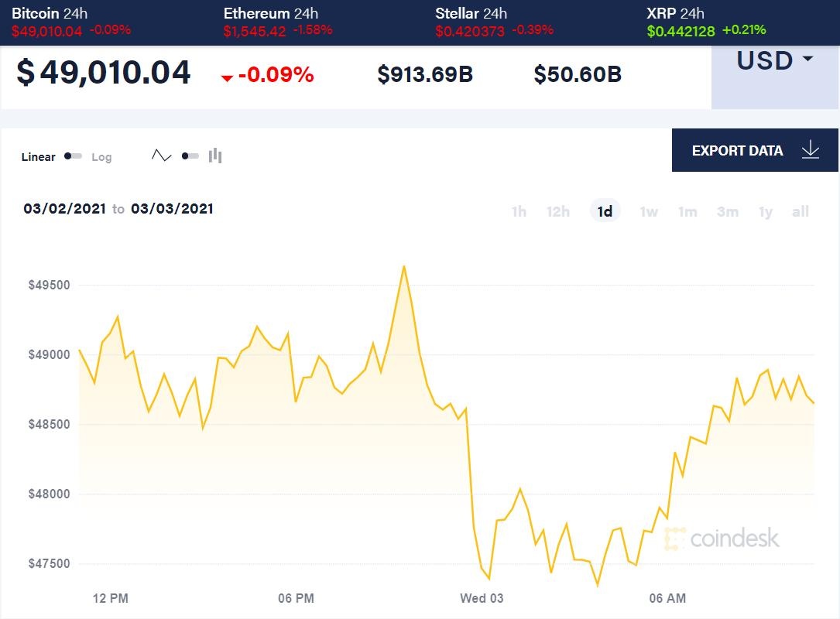Click the line chart icon

coord(161,156)
